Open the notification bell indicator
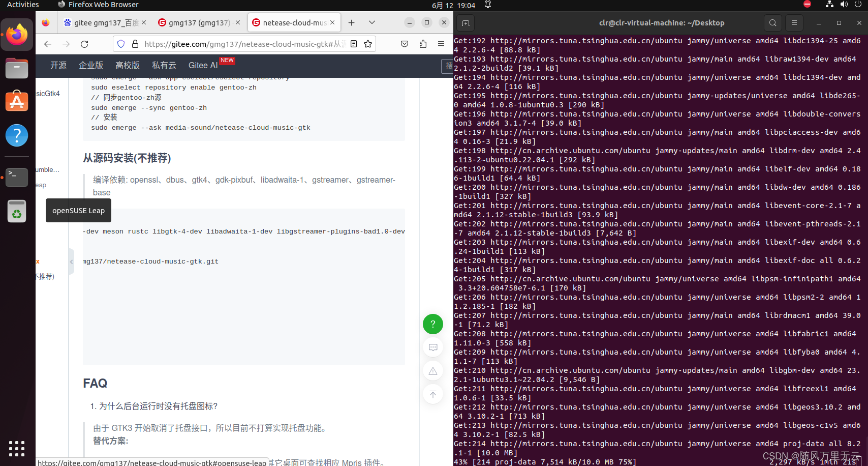This screenshot has width=868, height=466. pyautogui.click(x=487, y=5)
